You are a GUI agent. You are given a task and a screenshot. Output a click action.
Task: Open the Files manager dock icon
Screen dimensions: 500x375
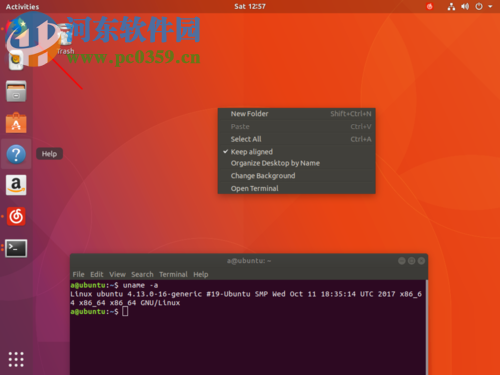tap(16, 91)
